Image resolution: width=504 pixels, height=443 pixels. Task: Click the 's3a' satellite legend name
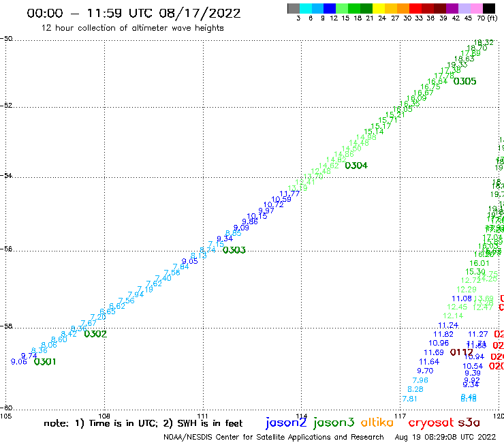coord(469,423)
